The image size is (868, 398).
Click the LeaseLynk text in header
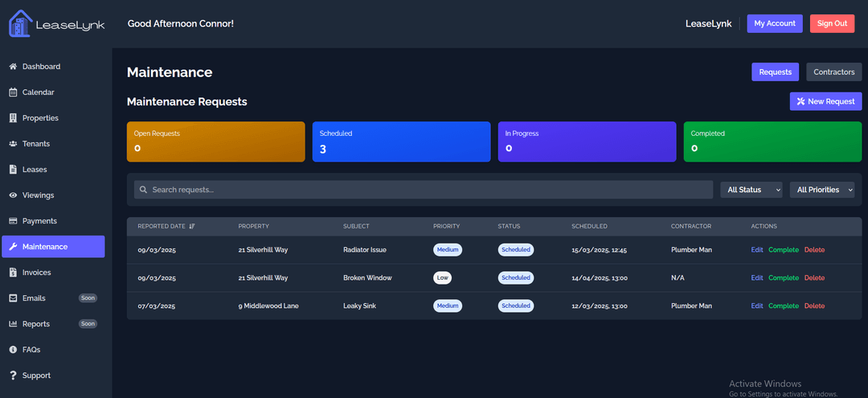tap(709, 24)
